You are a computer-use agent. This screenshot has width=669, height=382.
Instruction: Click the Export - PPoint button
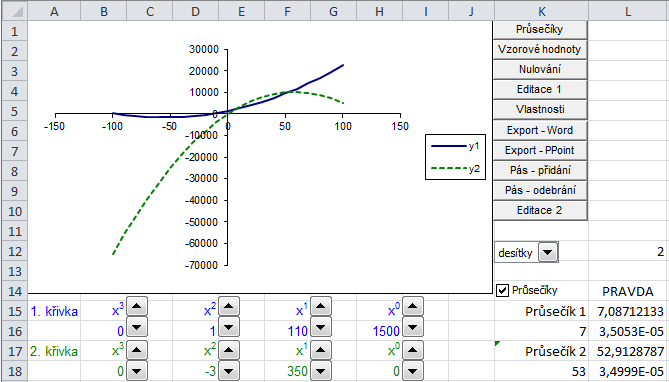(540, 150)
